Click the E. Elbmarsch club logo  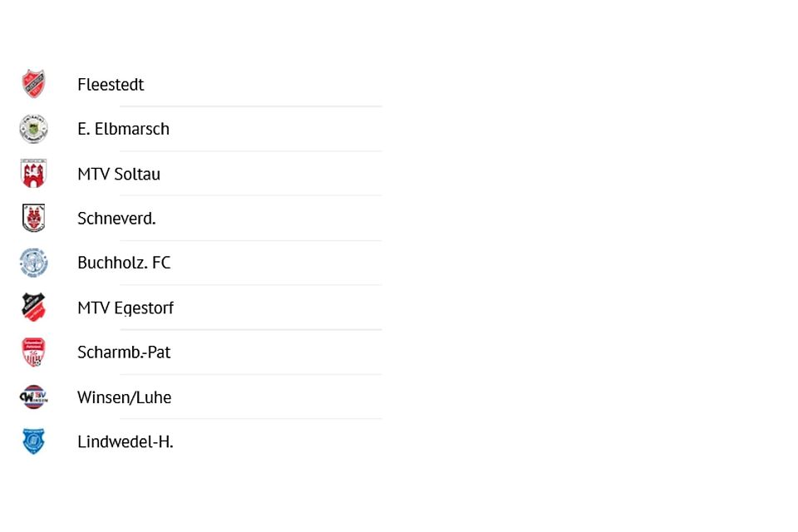pyautogui.click(x=33, y=129)
